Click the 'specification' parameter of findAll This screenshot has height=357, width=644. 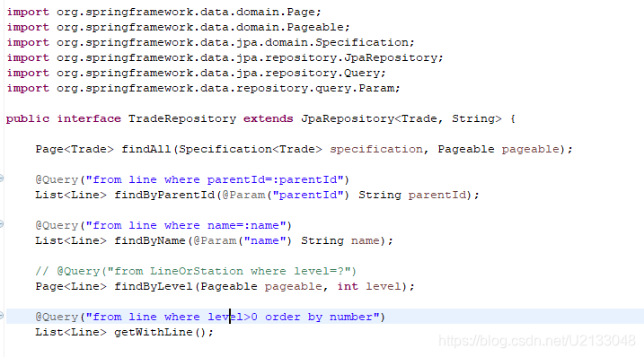[376, 150]
